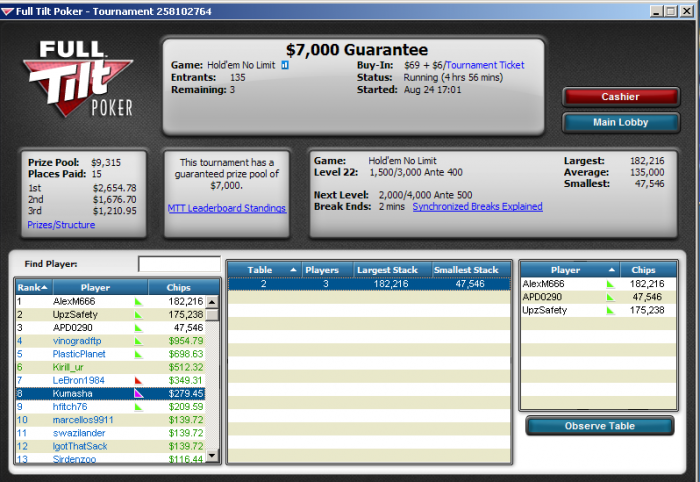Sort ranking list by Player column header
Screen dimensions: 700x482
100,287
